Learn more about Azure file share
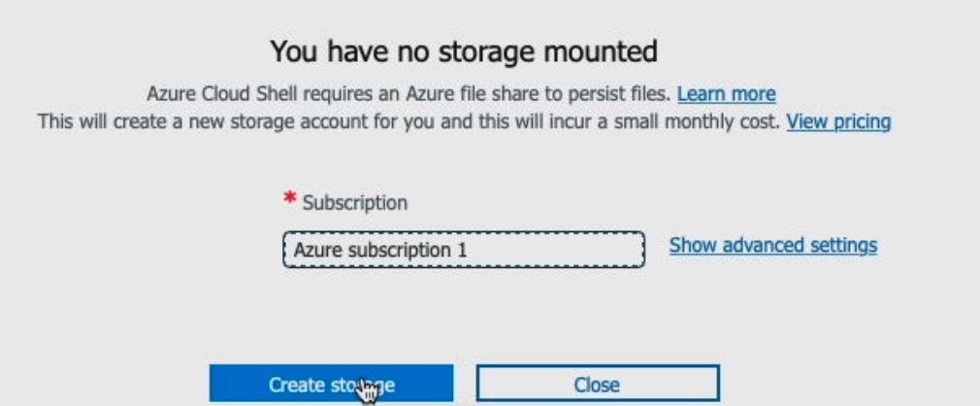 (x=726, y=94)
